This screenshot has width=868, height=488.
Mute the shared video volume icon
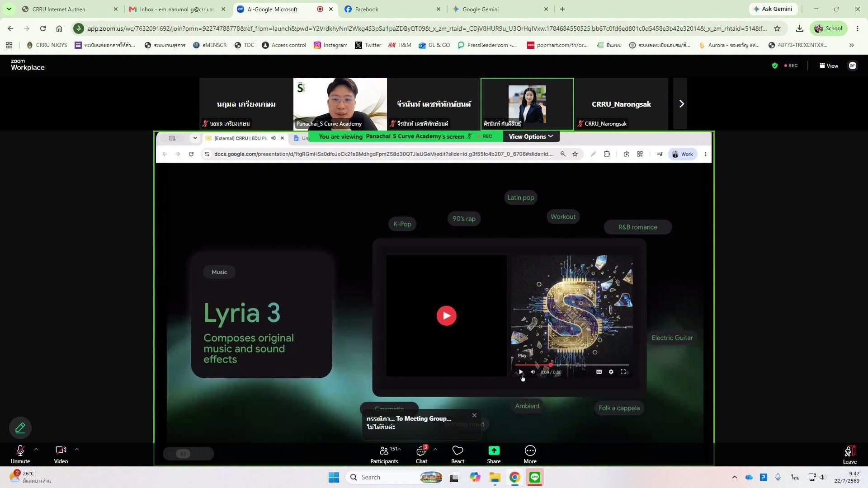tap(533, 372)
